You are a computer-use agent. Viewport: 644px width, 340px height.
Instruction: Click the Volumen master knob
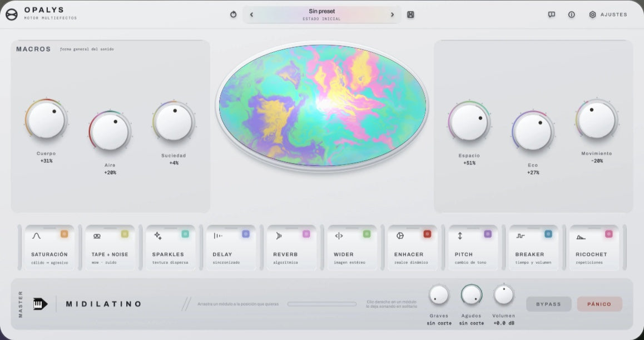[503, 294]
